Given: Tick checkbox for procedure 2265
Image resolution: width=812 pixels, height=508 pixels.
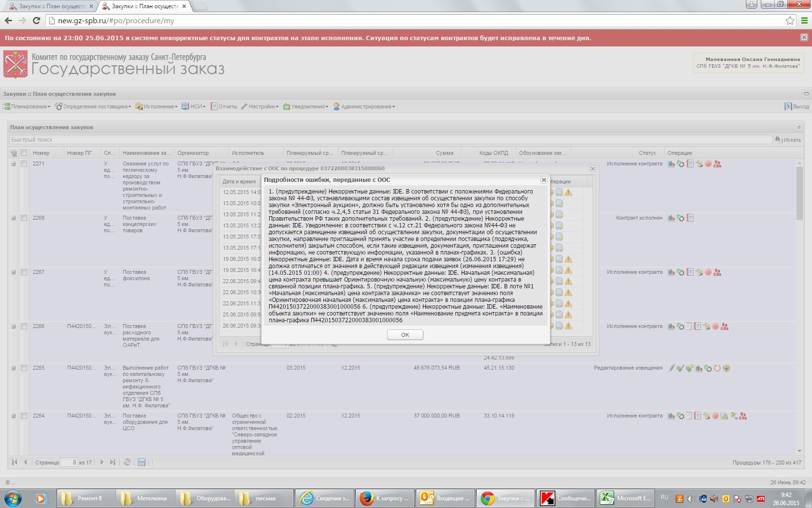Looking at the screenshot, I should [24, 368].
